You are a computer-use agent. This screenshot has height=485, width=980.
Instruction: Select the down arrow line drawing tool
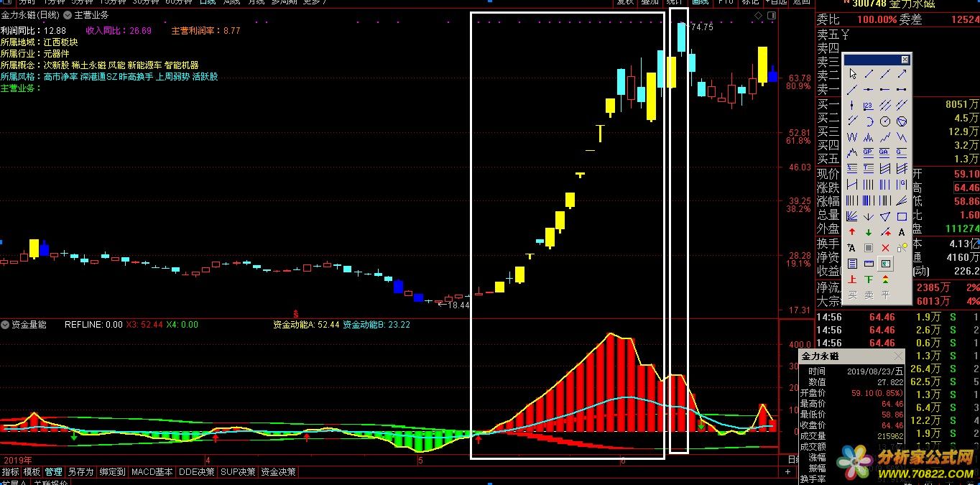click(x=868, y=216)
